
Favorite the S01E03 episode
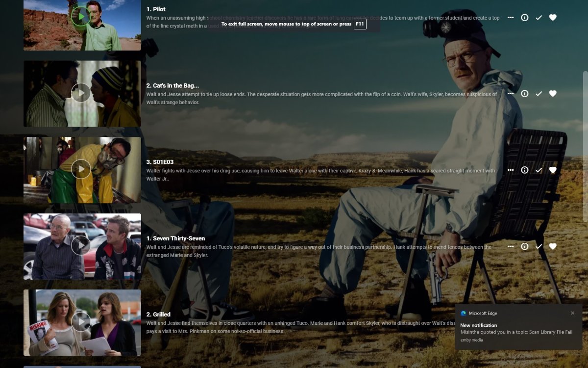(x=553, y=170)
